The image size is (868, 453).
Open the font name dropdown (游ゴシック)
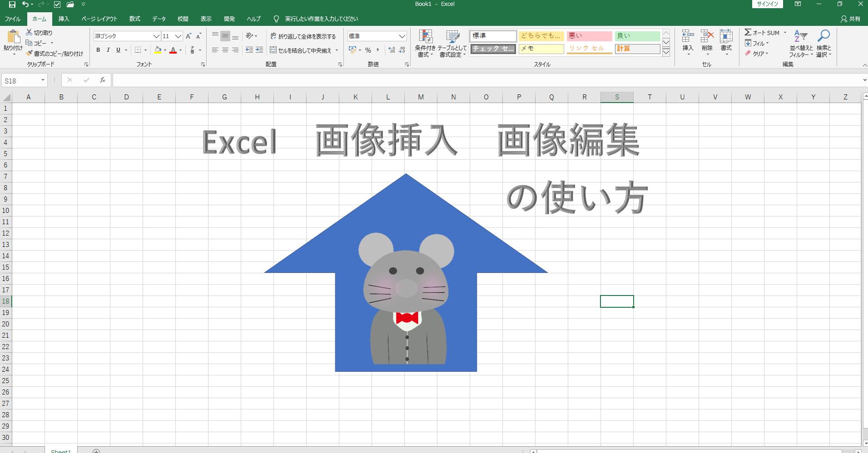click(x=156, y=36)
